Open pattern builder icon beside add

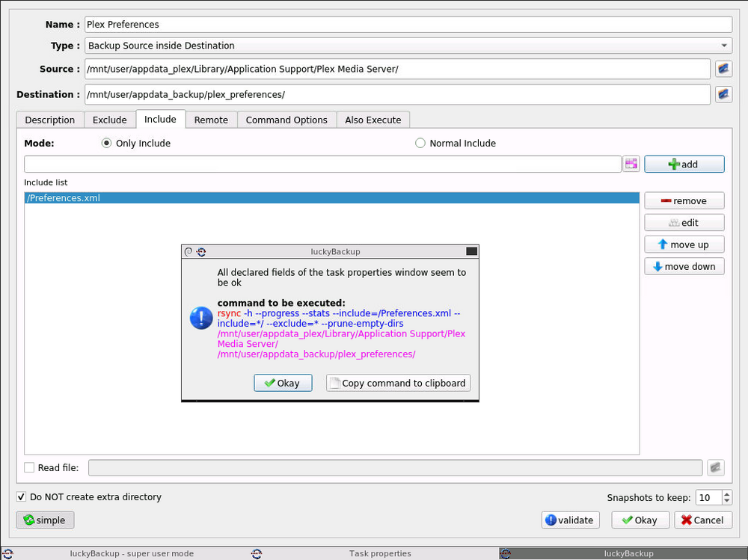[x=631, y=164]
